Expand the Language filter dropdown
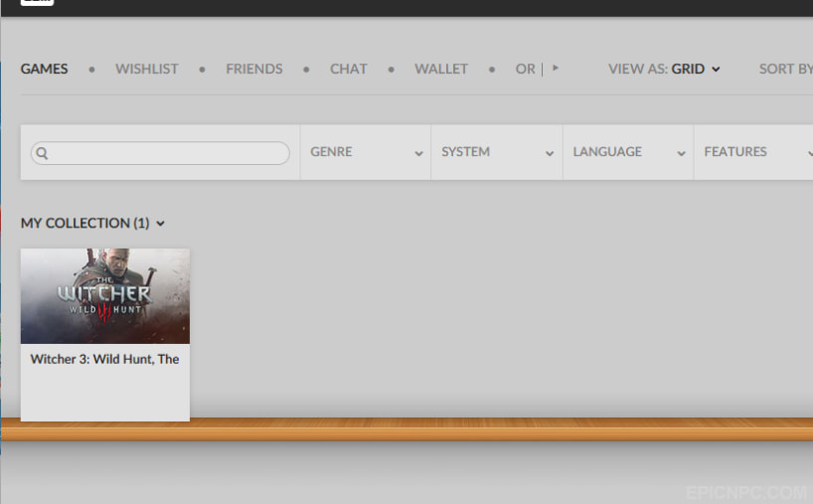Viewport: 813px width, 504px height. pos(628,152)
